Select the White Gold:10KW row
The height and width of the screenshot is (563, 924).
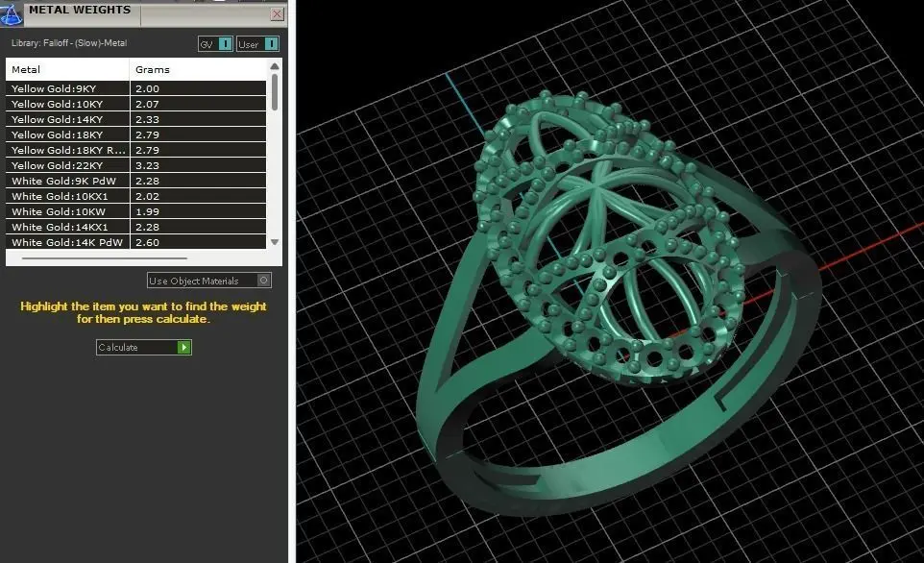[135, 211]
